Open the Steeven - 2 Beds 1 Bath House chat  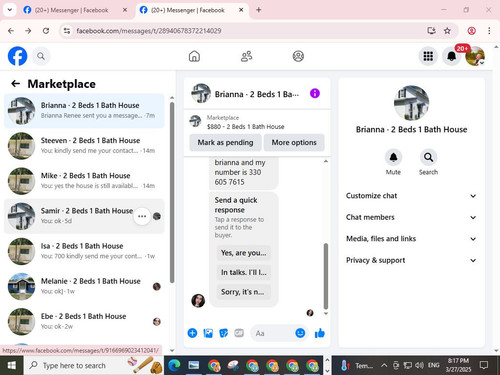point(84,146)
